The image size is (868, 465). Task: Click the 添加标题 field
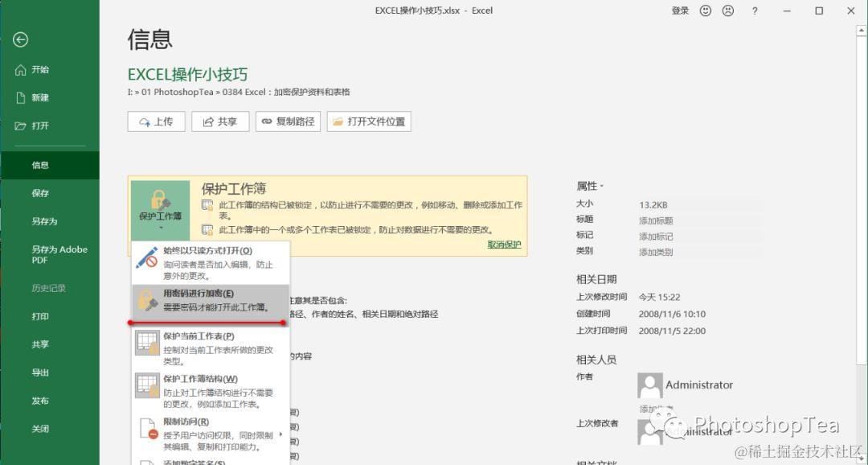tap(656, 220)
